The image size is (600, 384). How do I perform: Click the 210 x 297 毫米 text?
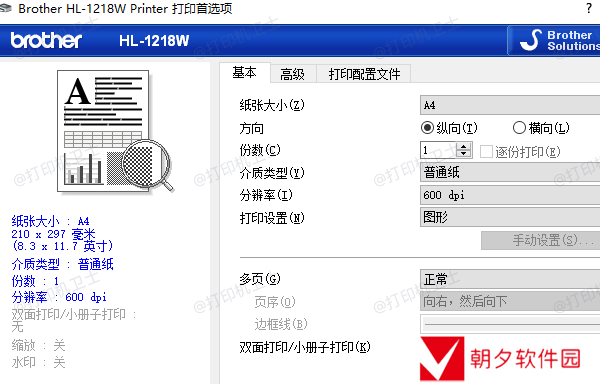pos(53,234)
